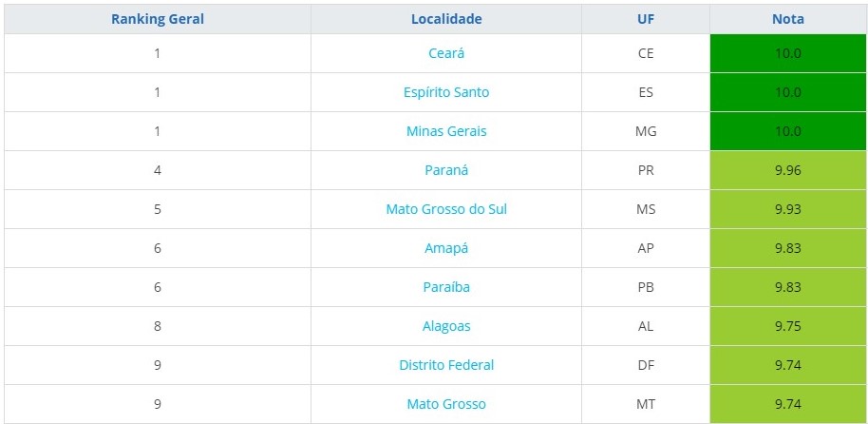This screenshot has height=424, width=868.
Task: Open the Espírito Santo link
Action: pyautogui.click(x=446, y=92)
